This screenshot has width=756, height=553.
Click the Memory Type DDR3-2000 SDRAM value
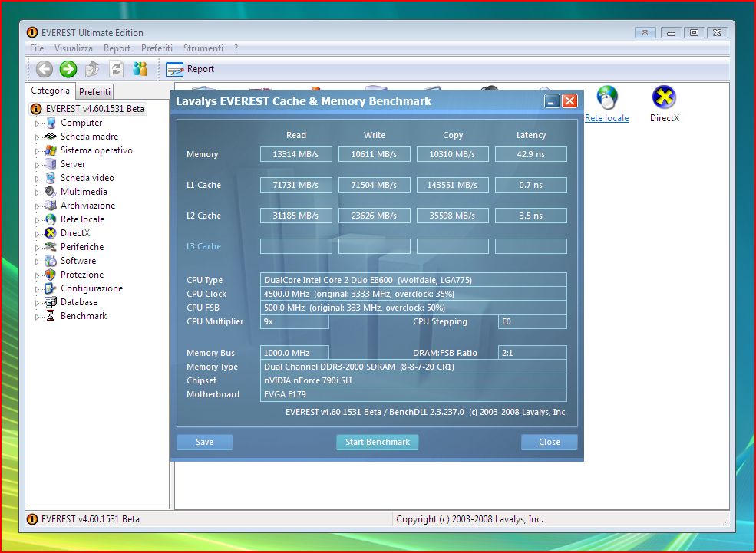(414, 367)
